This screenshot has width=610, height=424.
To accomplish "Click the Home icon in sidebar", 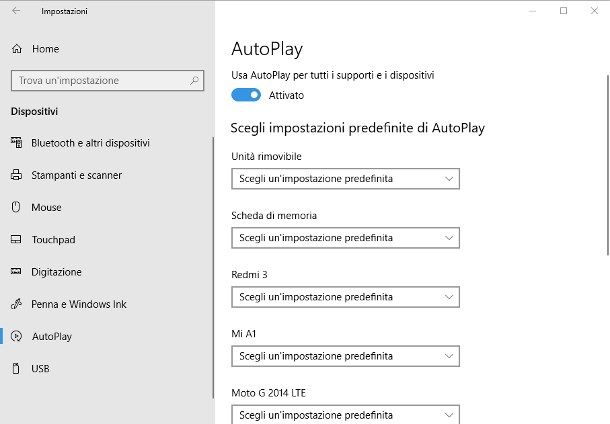I will click(x=16, y=49).
